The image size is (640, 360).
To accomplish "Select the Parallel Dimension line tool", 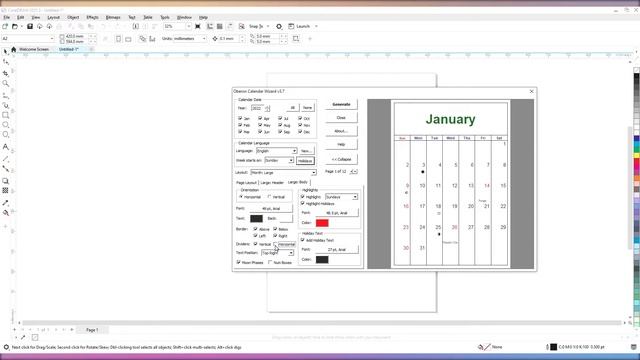I will pyautogui.click(x=5, y=159).
